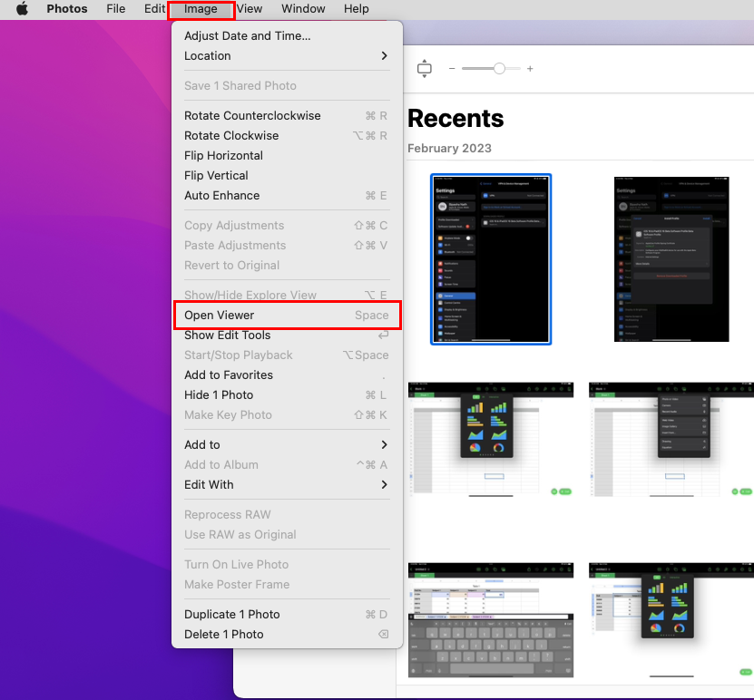Select Show Edit Tools
Image resolution: width=754 pixels, height=700 pixels.
(287, 335)
